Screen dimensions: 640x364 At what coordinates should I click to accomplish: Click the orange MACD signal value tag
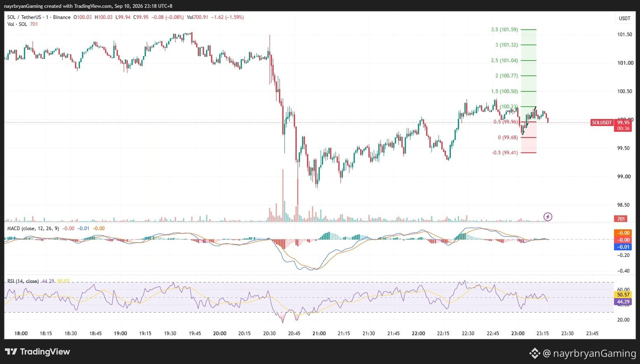[x=623, y=233]
